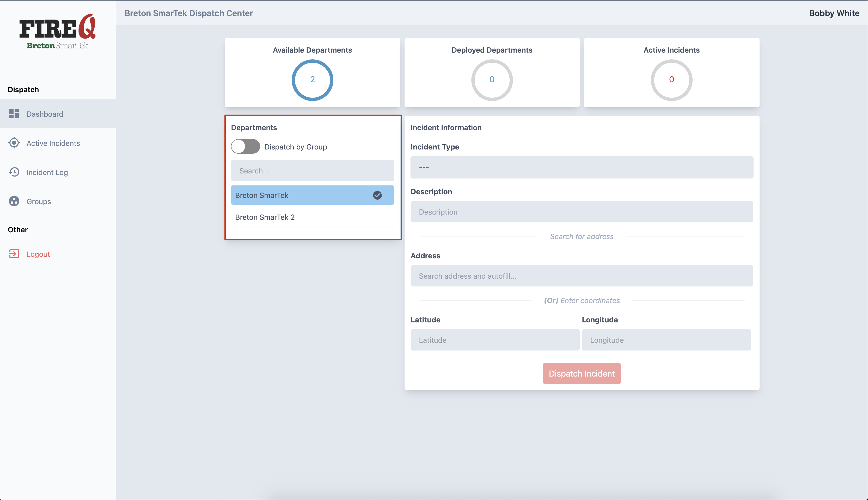Click the Logout button

tap(38, 253)
